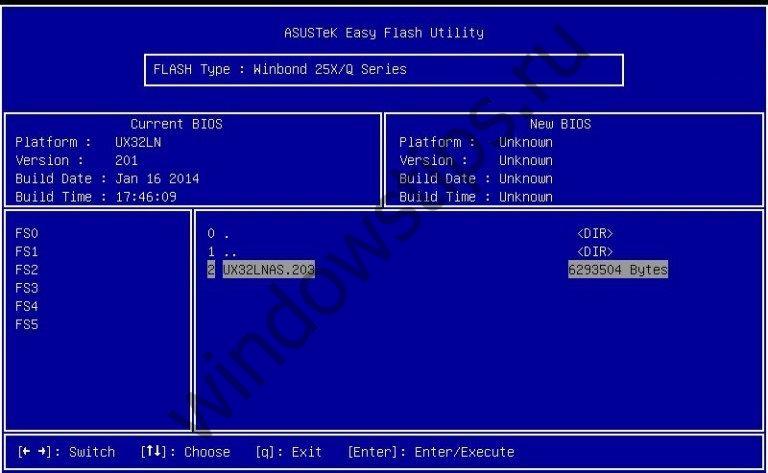Click current BIOS version 201
768x473 pixels.
click(x=126, y=161)
